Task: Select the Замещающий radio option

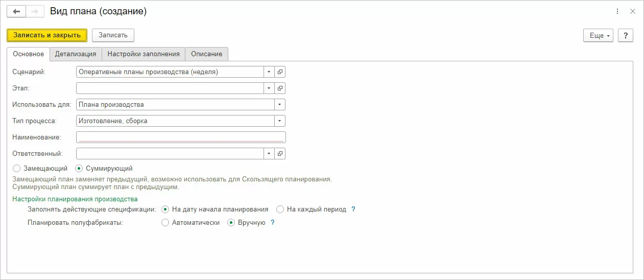Action: pyautogui.click(x=17, y=168)
